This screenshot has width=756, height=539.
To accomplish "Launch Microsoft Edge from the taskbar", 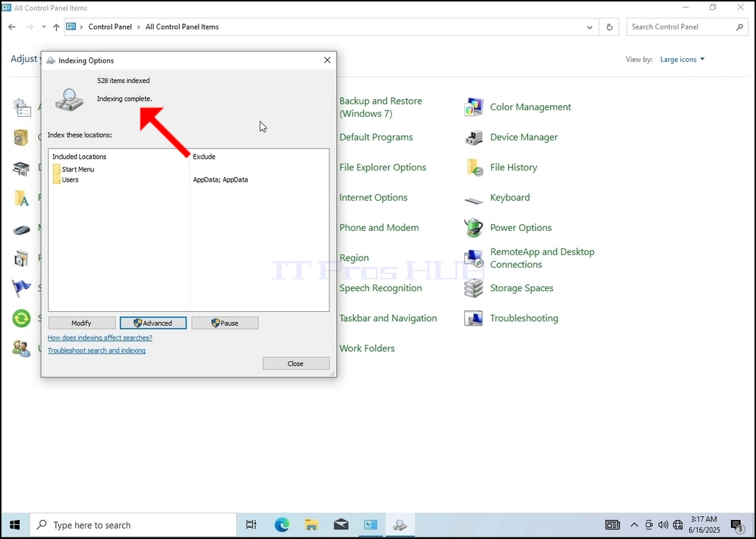I will (282, 525).
